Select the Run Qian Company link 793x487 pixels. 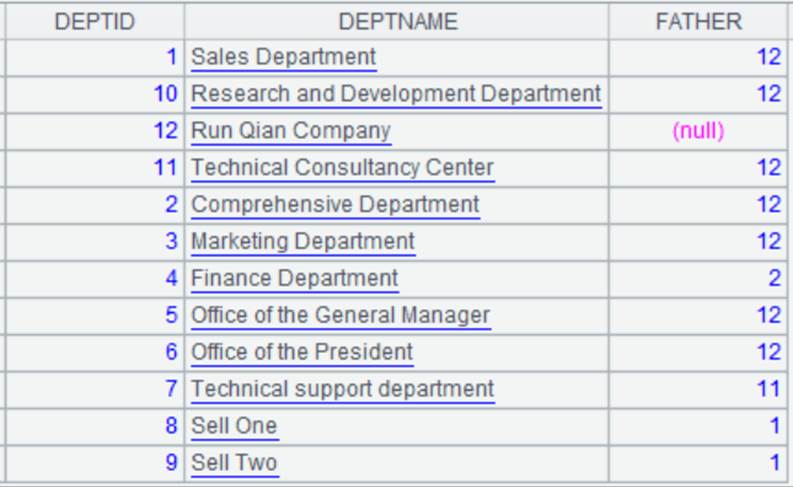tap(291, 131)
